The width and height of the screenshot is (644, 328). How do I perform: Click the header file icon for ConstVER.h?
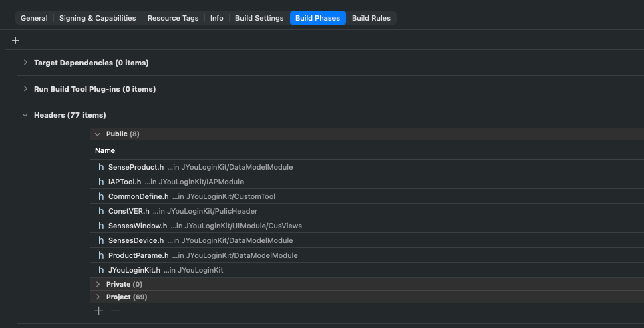pos(101,211)
